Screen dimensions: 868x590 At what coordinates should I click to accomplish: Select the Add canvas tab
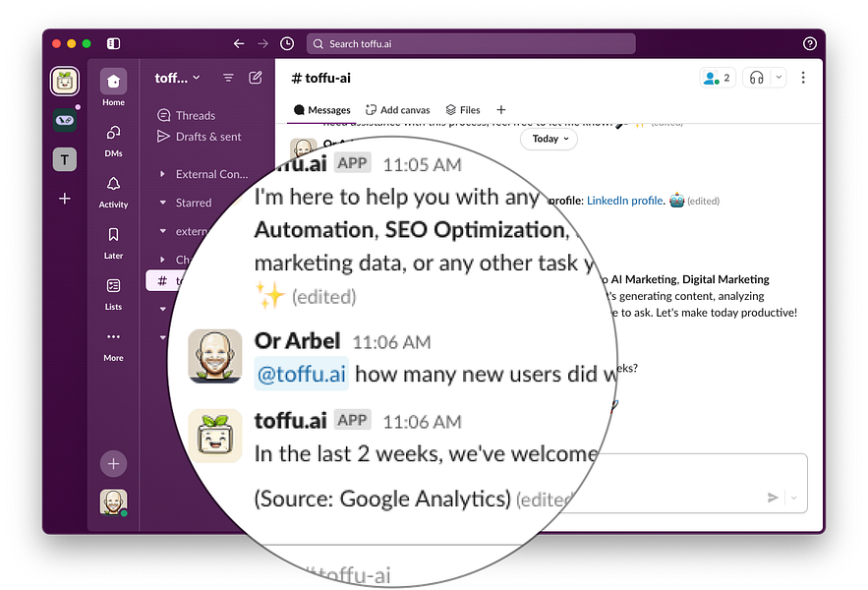coord(397,110)
